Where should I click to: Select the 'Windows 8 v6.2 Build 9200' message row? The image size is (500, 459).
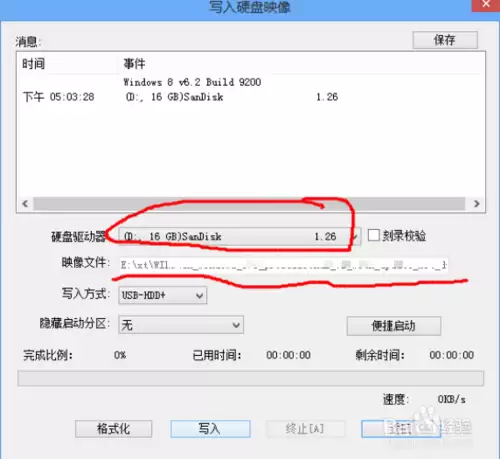click(x=192, y=82)
